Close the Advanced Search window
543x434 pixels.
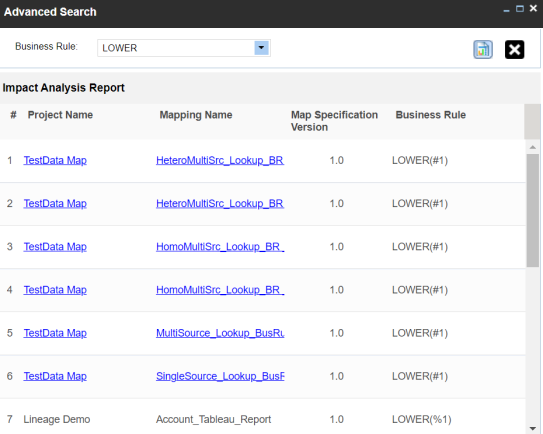click(533, 9)
